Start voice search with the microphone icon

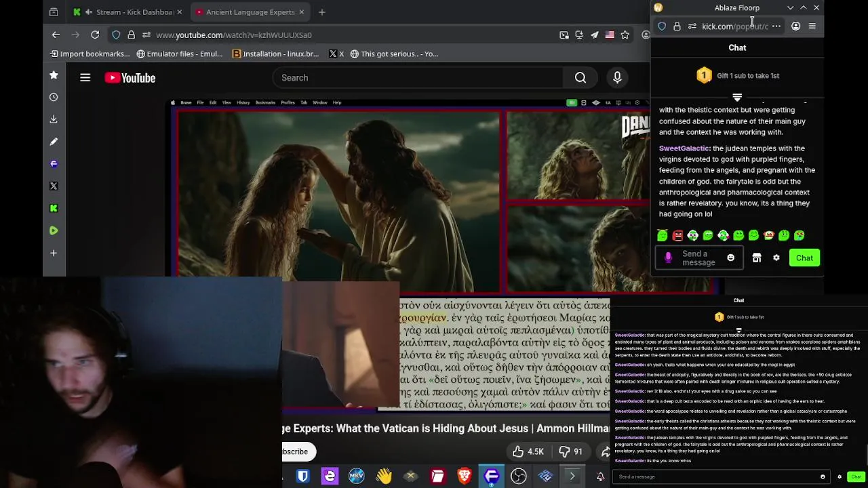click(617, 78)
